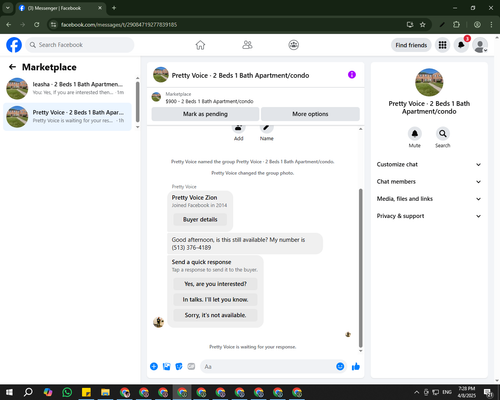The height and width of the screenshot is (400, 500).
Task: Open the Sticky Notes taskbar icon
Action: 86,392
